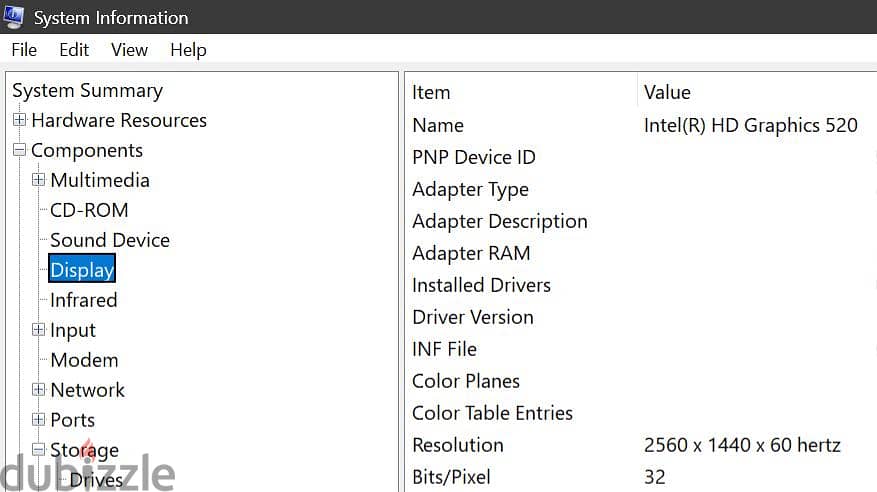Viewport: 877px width, 492px height.
Task: Select the highlighted Display item
Action: click(82, 269)
